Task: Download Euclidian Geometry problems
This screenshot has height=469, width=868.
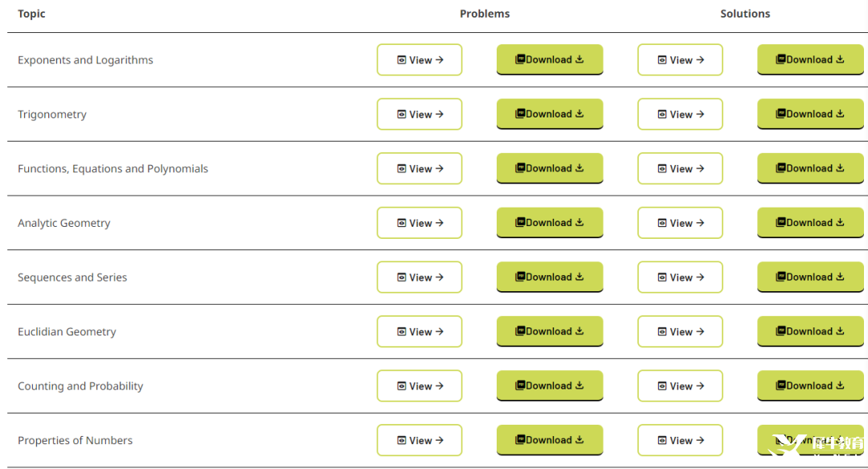Action: point(550,331)
